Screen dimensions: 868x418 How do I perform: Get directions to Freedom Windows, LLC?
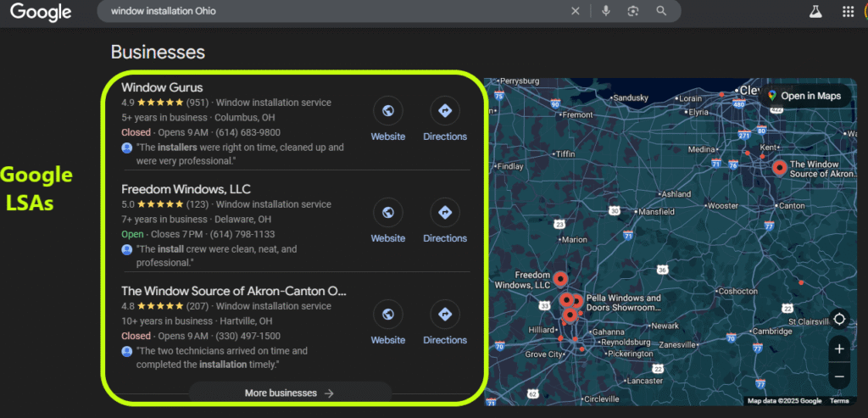(x=445, y=222)
